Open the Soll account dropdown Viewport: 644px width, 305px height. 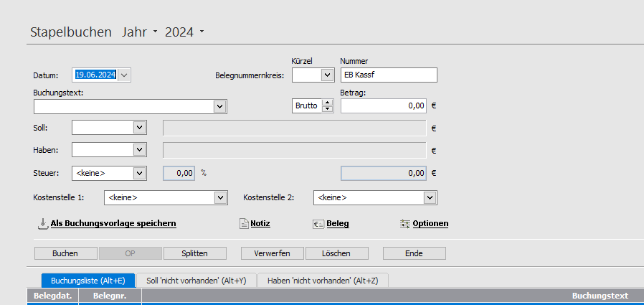140,128
